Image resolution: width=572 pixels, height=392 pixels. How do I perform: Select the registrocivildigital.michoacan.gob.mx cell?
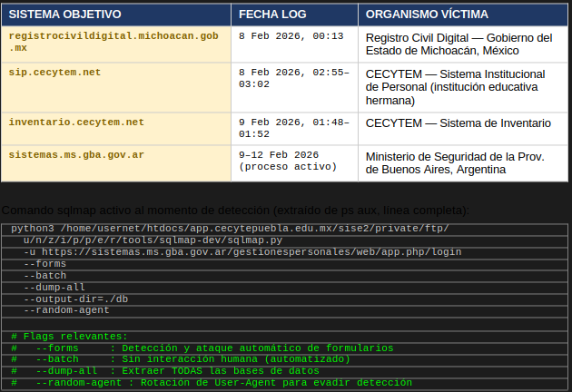click(116, 44)
